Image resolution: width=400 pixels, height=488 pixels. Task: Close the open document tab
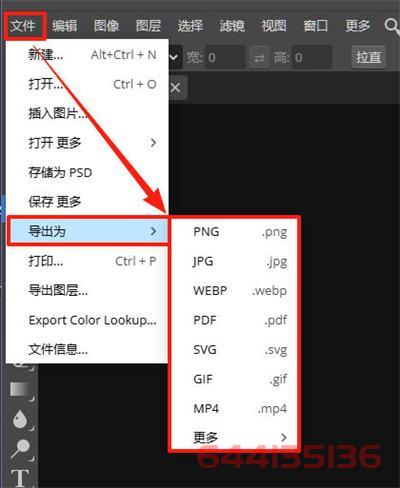175,88
